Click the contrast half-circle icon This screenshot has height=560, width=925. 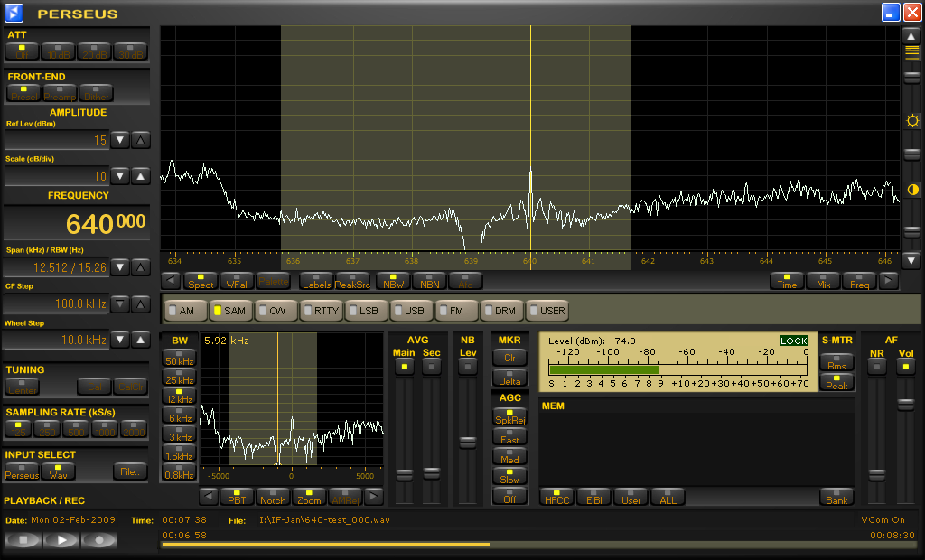912,190
